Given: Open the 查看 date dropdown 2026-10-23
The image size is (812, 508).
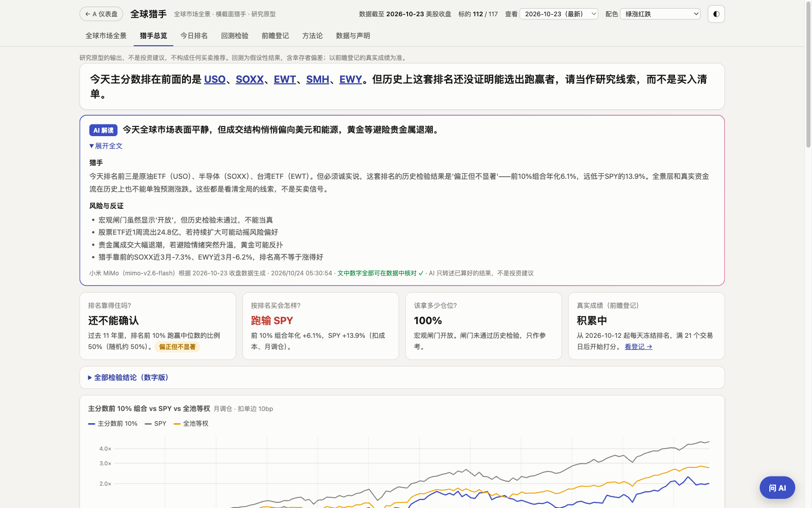Looking at the screenshot, I should (559, 14).
